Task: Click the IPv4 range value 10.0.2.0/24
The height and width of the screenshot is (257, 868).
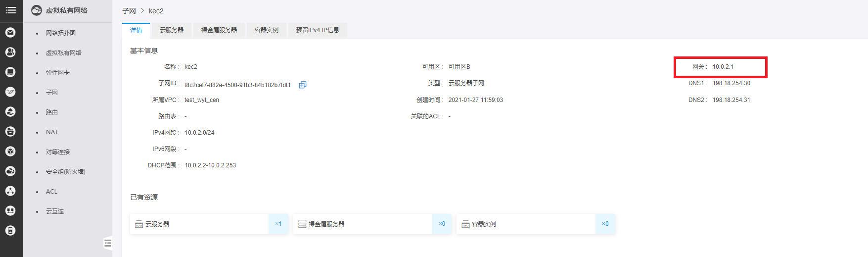Action: pyautogui.click(x=199, y=133)
